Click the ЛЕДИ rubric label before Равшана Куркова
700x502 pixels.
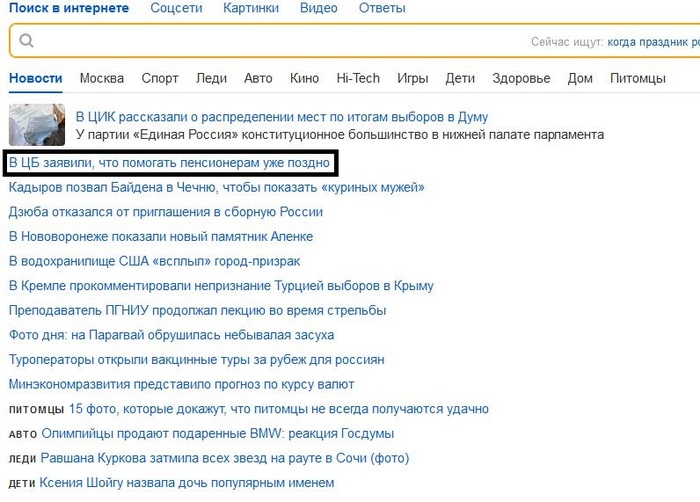click(22, 459)
